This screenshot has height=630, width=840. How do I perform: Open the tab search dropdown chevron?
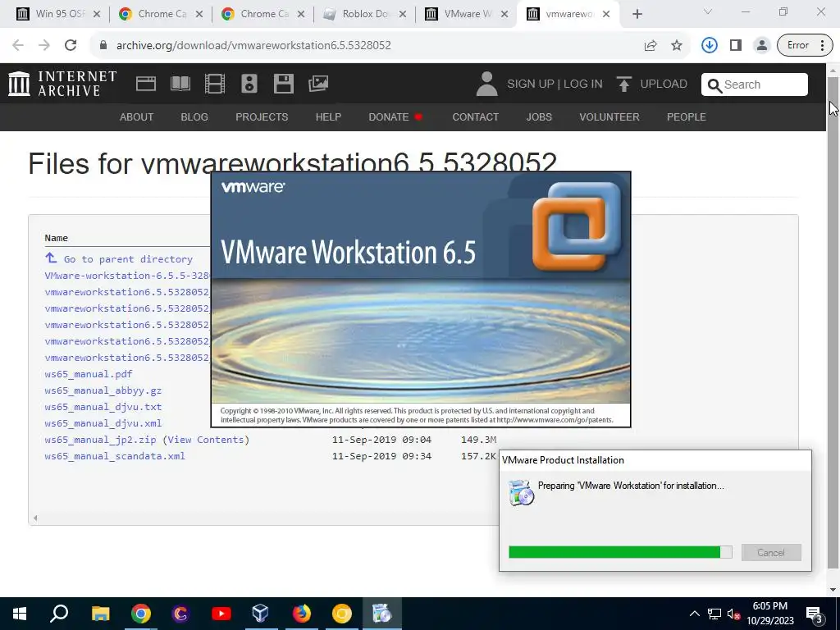pos(708,11)
